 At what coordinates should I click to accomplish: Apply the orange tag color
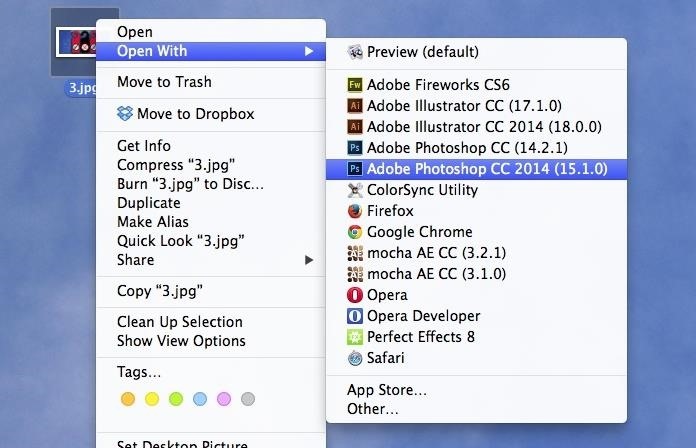(x=128, y=399)
